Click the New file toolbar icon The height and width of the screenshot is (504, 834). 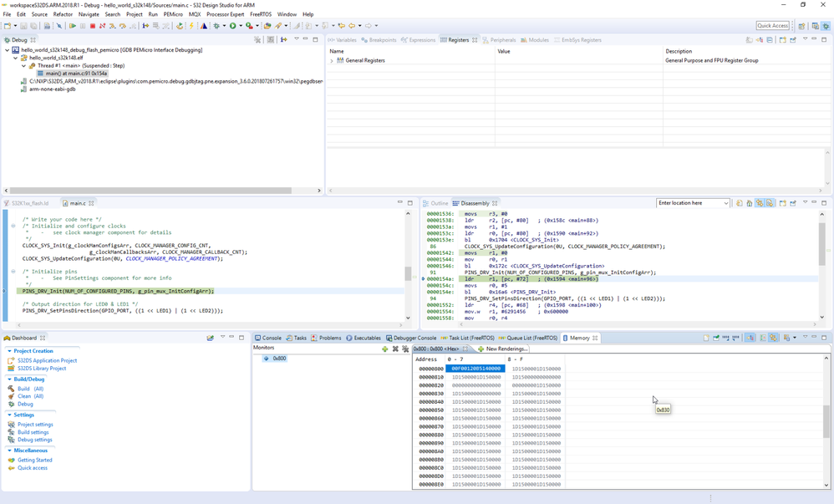pos(8,26)
